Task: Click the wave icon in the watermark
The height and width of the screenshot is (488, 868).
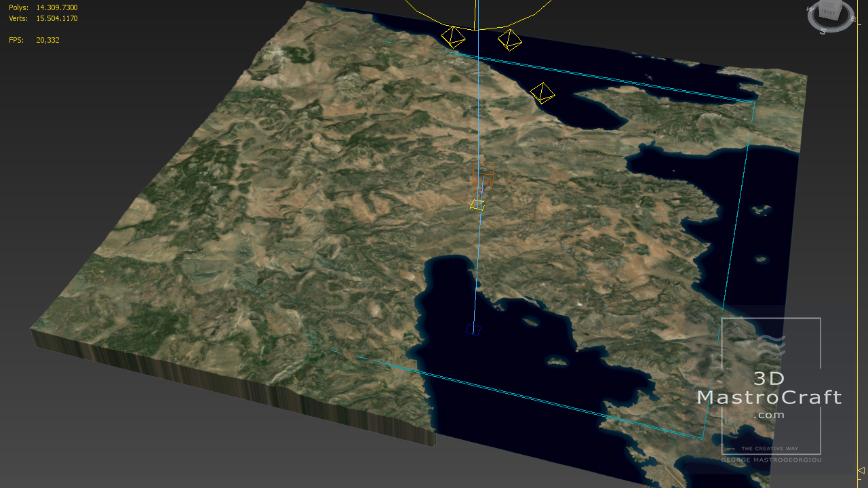Action: [772, 345]
